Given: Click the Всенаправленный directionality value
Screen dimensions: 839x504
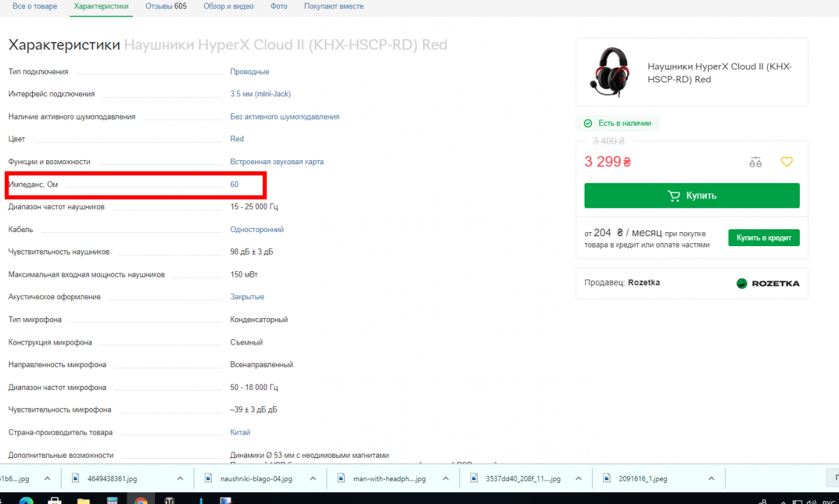Looking at the screenshot, I should (261, 365).
